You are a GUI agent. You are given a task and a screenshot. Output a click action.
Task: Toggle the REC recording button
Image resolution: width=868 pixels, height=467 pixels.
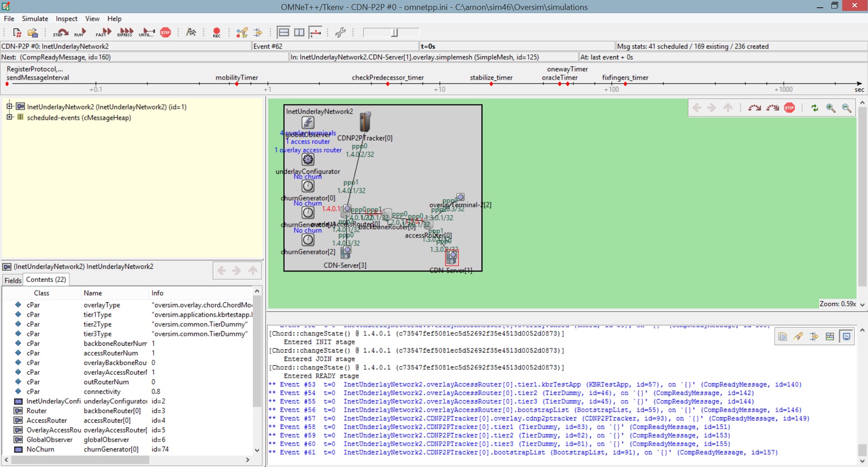coord(217,33)
